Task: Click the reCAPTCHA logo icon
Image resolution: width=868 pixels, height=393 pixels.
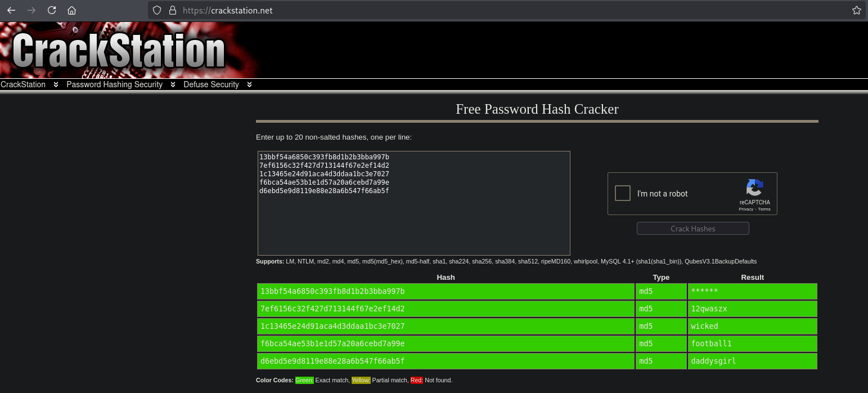Action: (x=754, y=188)
